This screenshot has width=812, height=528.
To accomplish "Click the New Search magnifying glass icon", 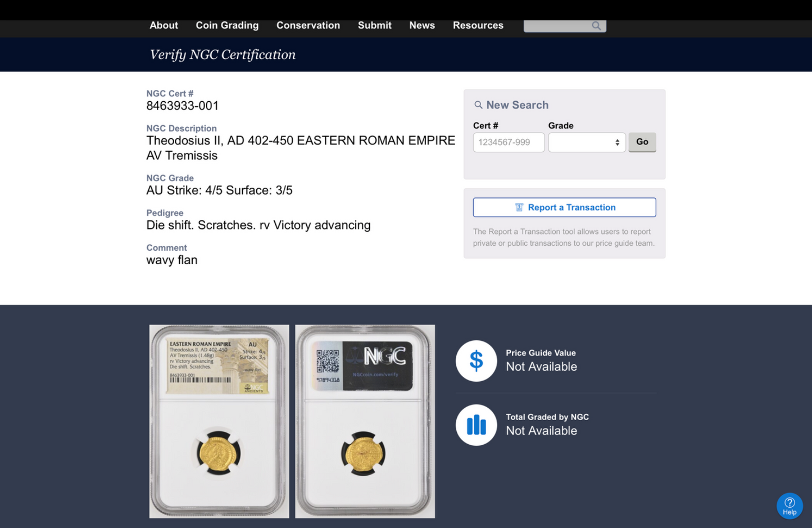I will 478,105.
